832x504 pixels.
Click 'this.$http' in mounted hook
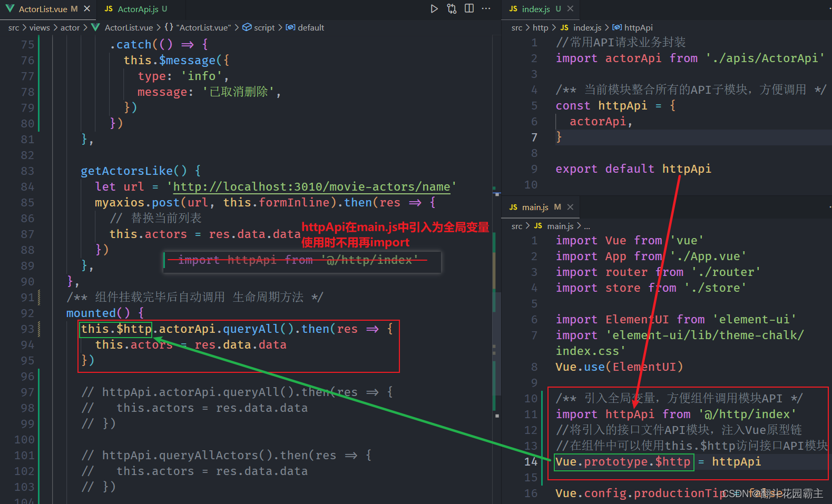point(116,329)
